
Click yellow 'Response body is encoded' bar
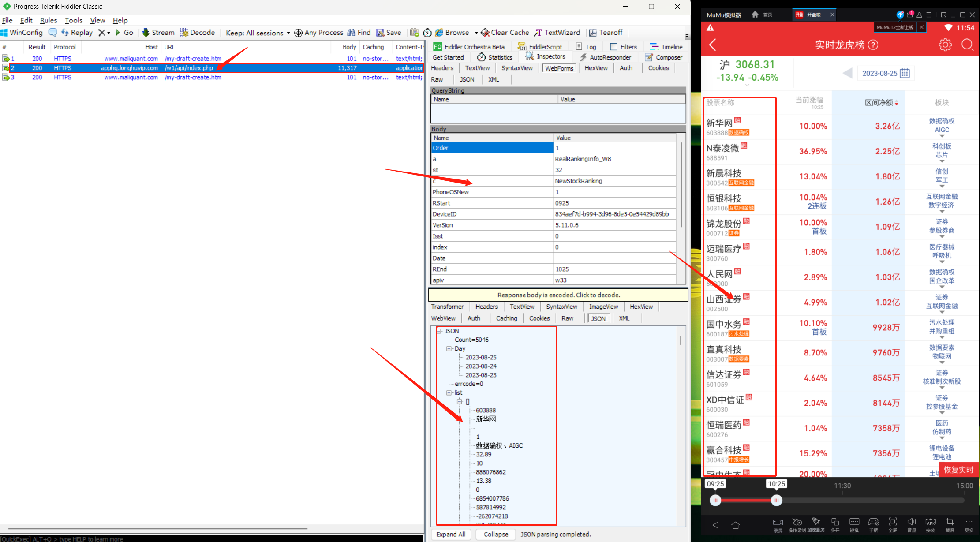coord(558,295)
